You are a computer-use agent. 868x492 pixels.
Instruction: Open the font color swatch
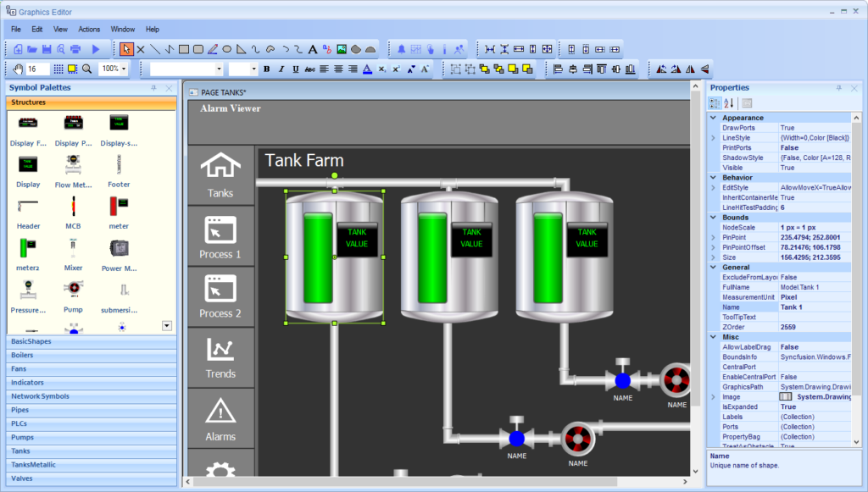(366, 69)
